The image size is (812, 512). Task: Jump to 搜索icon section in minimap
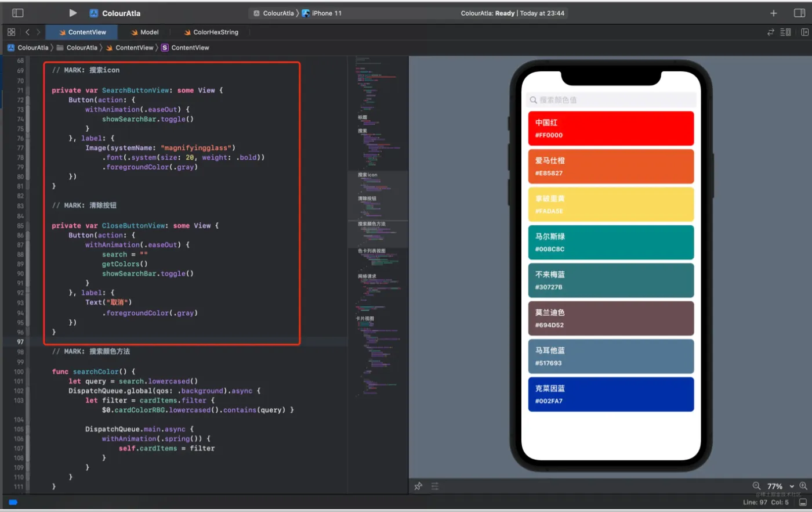(368, 175)
